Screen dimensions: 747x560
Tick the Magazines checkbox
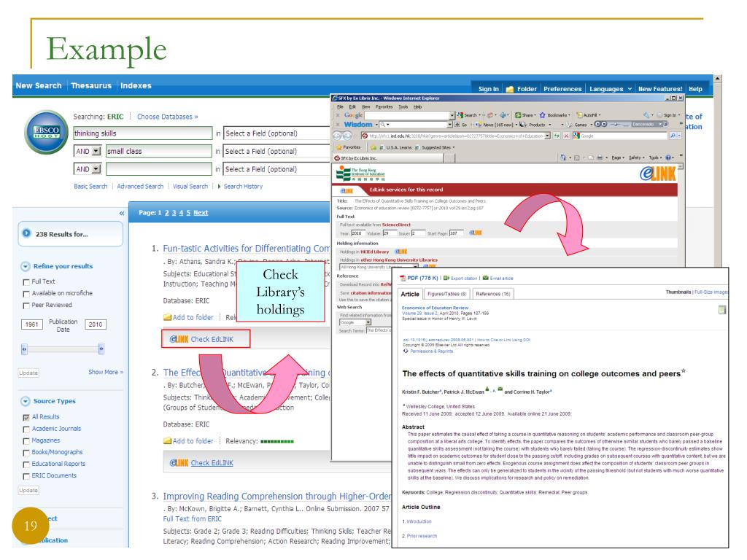coord(26,441)
